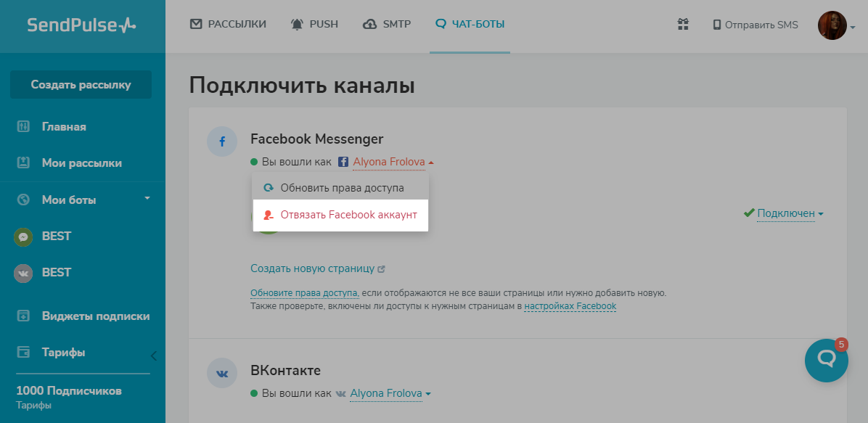Click the 1000 Подписчиков text
The image size is (868, 423).
[x=69, y=391]
